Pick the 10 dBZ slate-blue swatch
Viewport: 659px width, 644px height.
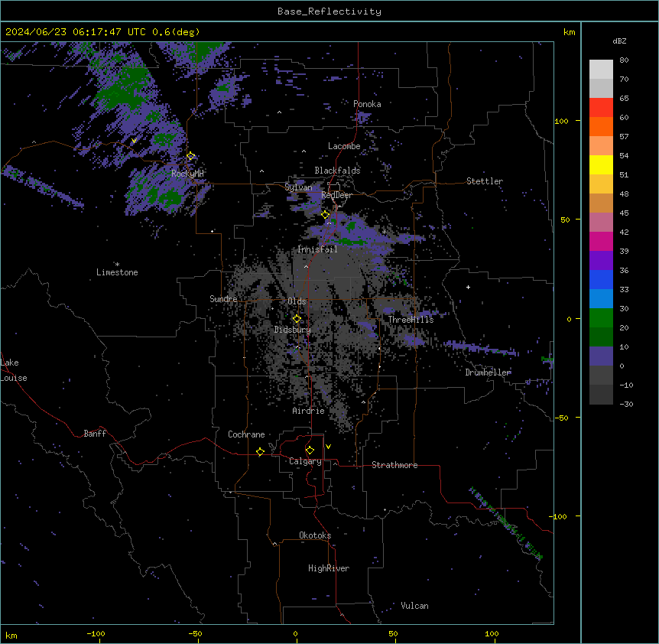601,356
